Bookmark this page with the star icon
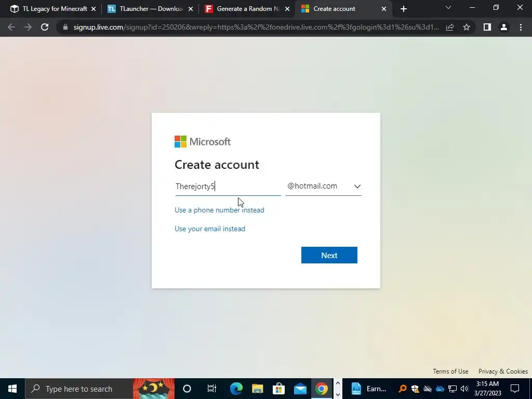532x399 pixels. tap(467, 27)
